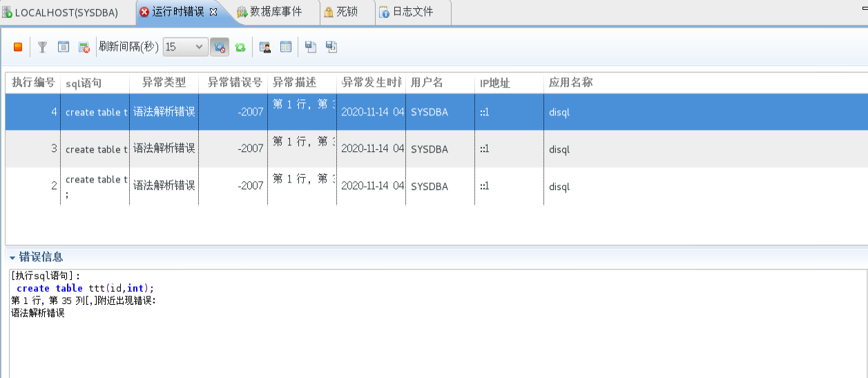Click the second save-export icon in toolbar

pyautogui.click(x=331, y=47)
